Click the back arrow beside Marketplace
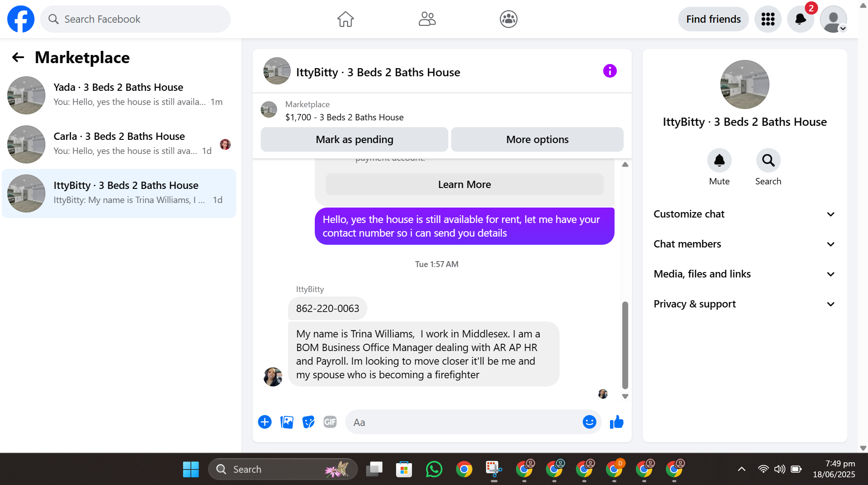This screenshot has height=485, width=868. (18, 57)
